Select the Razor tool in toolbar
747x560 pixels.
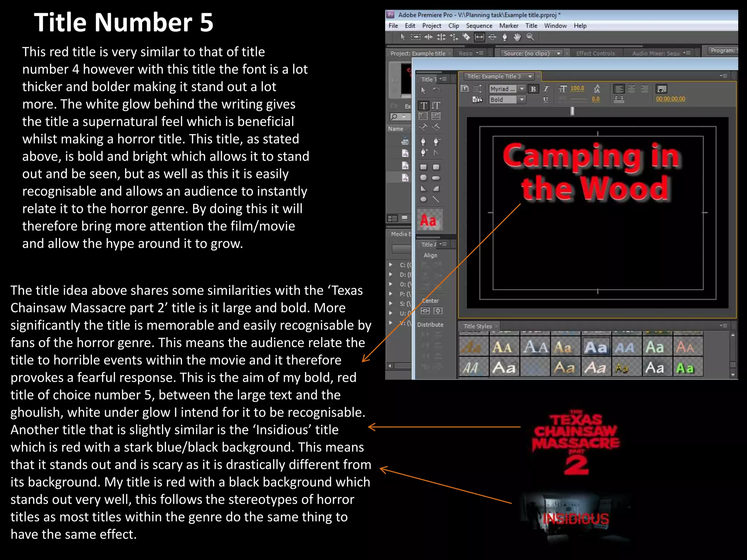466,37
